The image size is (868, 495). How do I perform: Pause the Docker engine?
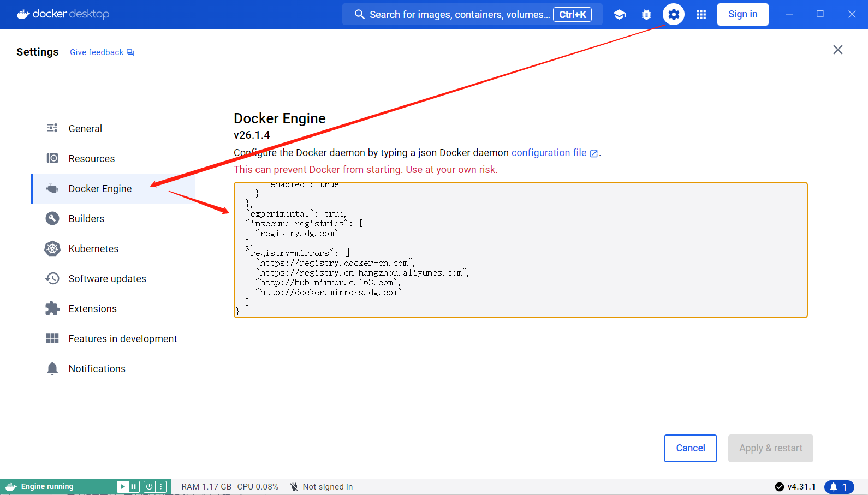(x=134, y=486)
